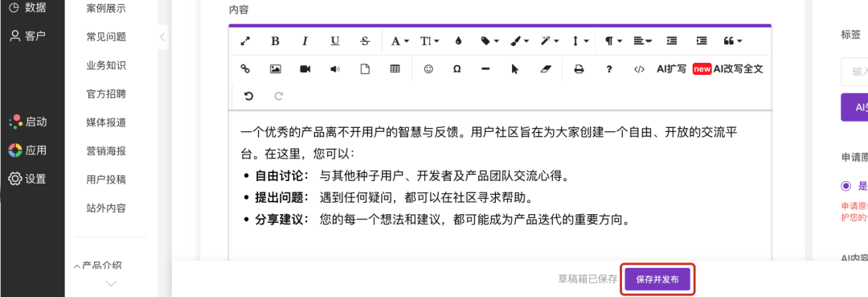Collapse the 产品介绍 group
The width and height of the screenshot is (868, 297).
[x=98, y=266]
